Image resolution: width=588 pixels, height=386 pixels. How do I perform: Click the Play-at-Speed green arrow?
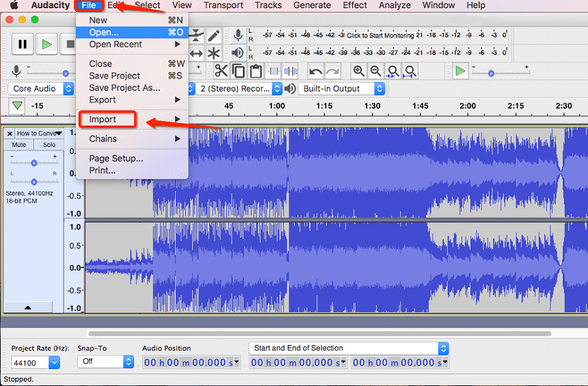[460, 71]
